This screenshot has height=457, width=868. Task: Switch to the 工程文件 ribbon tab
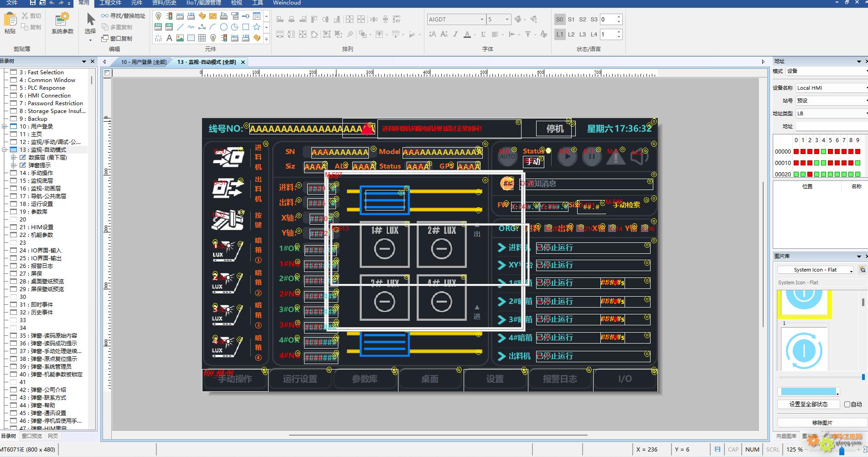(x=110, y=3)
